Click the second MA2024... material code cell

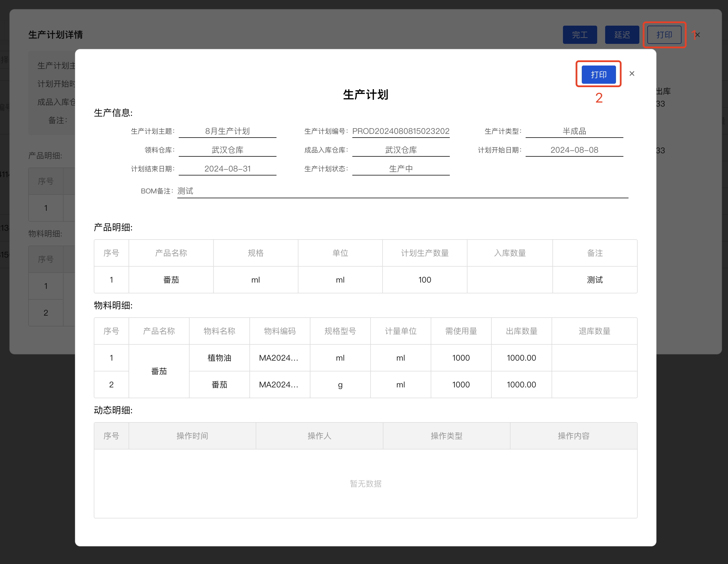point(279,385)
